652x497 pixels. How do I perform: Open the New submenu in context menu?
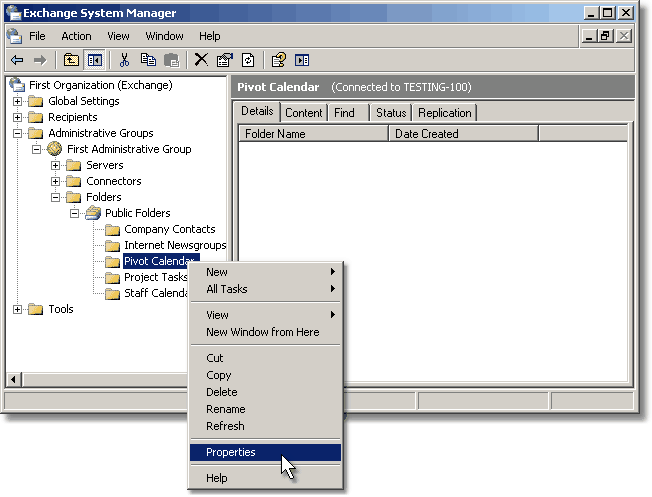[x=265, y=272]
